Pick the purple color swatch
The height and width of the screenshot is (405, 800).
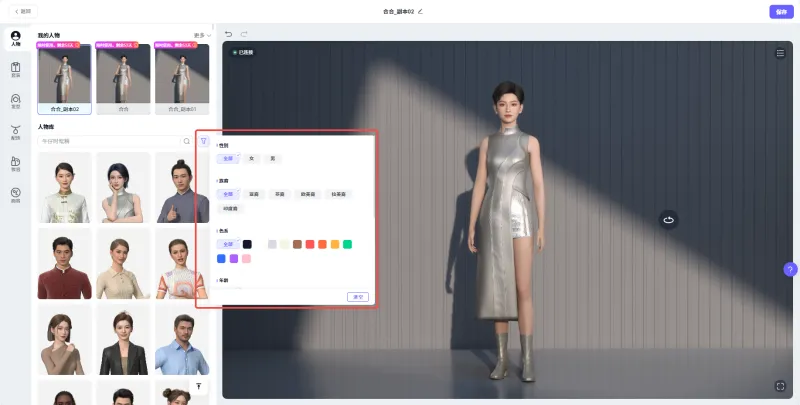[234, 259]
